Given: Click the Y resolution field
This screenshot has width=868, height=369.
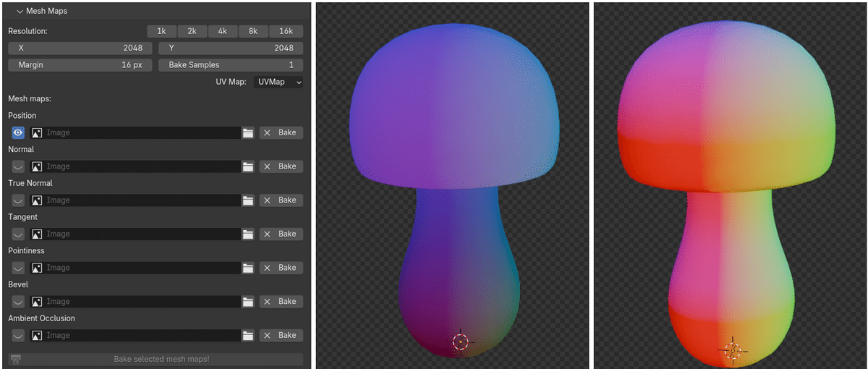Looking at the screenshot, I should point(231,48).
